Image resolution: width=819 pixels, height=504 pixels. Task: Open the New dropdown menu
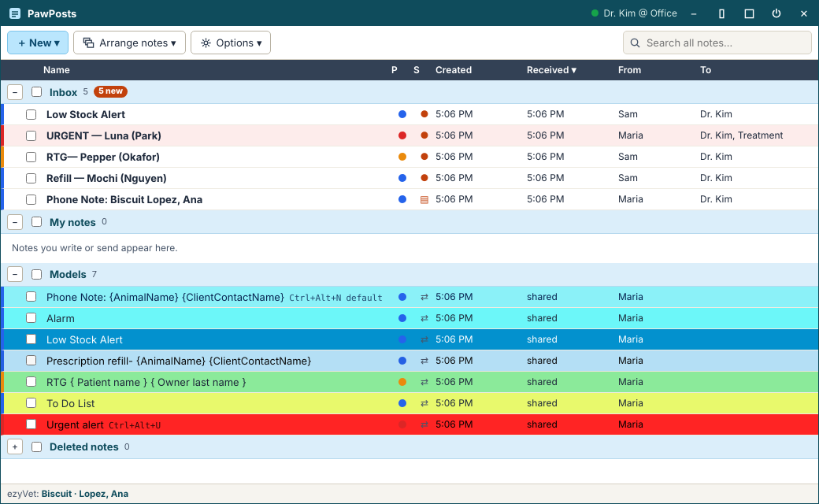click(x=38, y=43)
